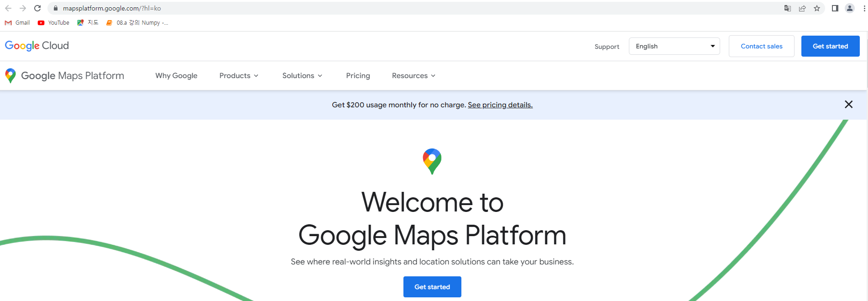868x301 pixels.
Task: Expand the Products menu
Action: point(239,76)
